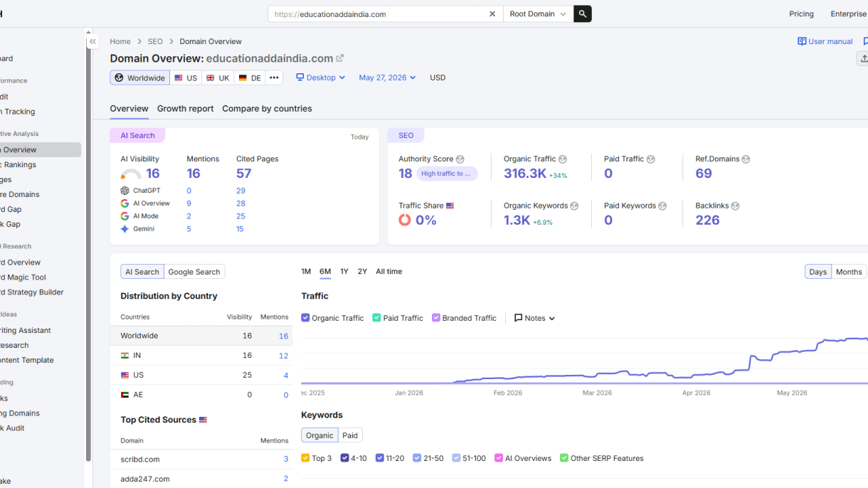Viewport: 868px width, 488px height.
Task: Toggle Branded Traffic checkbox
Action: pos(436,318)
